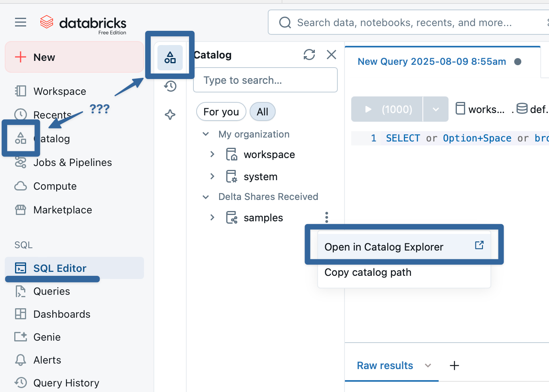Click the Jobs & Pipelines icon
The width and height of the screenshot is (549, 392).
(x=21, y=162)
